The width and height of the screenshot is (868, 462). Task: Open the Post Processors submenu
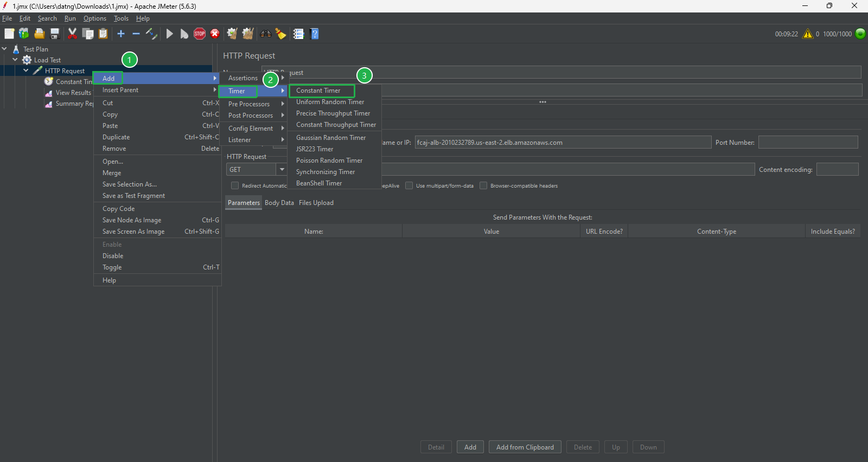[x=253, y=116]
